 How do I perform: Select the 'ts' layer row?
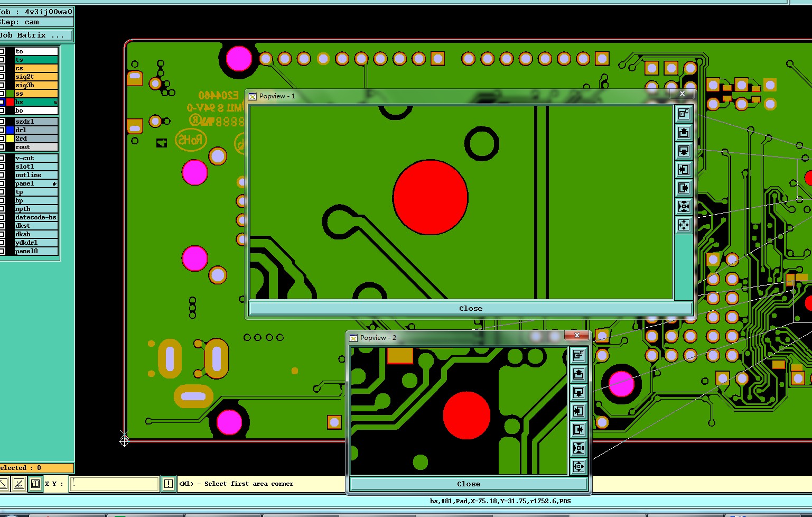tap(36, 60)
